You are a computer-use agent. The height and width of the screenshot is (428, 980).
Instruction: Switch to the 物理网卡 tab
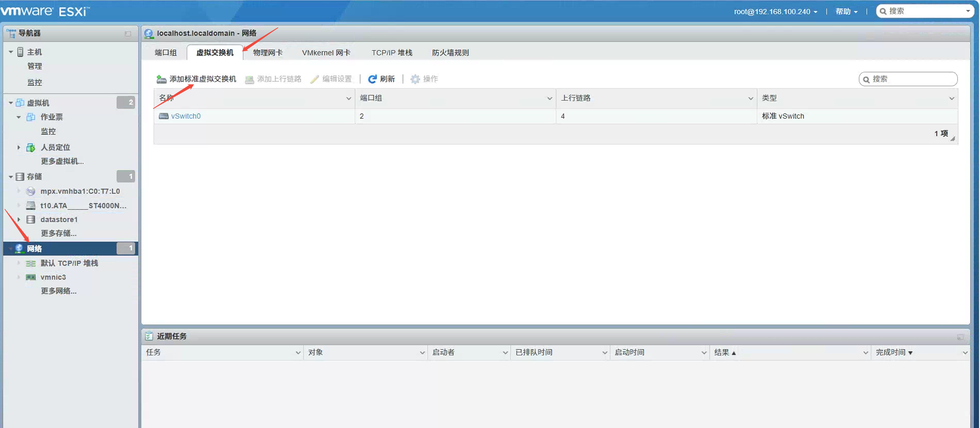(x=267, y=53)
